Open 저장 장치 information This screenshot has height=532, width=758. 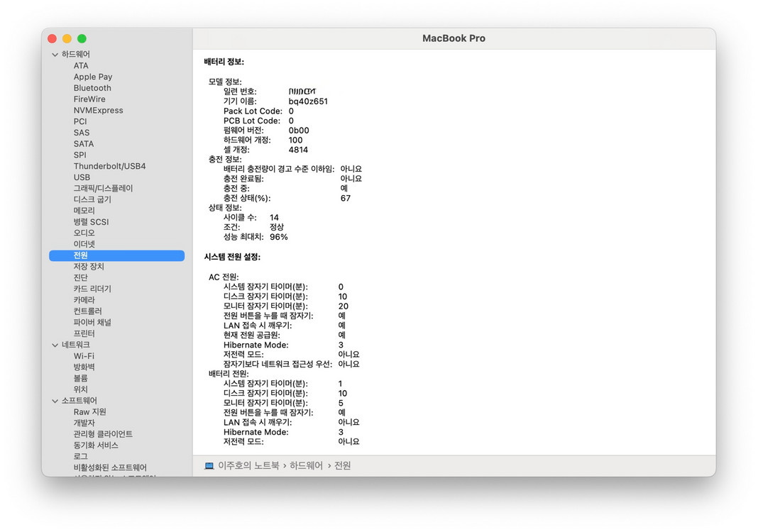[x=89, y=266]
